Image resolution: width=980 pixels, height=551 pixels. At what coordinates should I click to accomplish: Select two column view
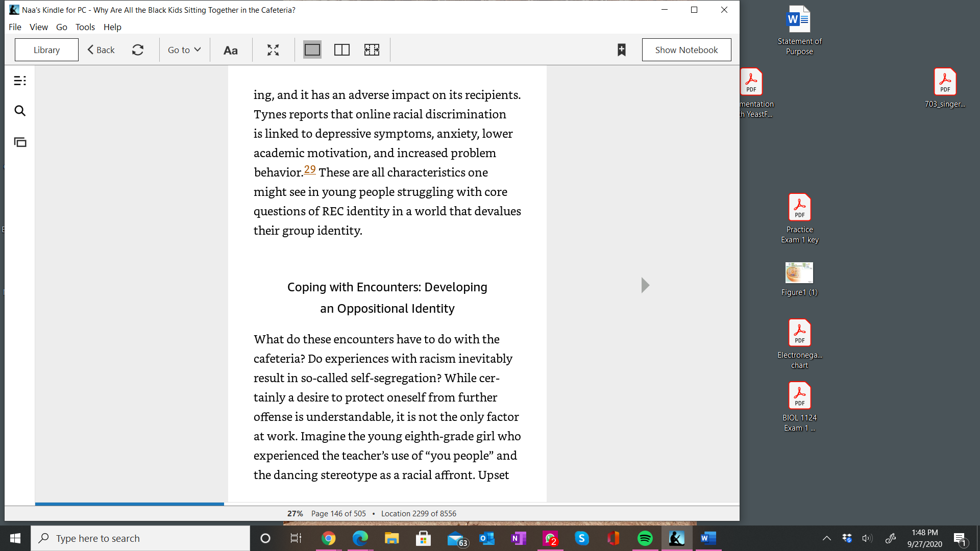[342, 50]
